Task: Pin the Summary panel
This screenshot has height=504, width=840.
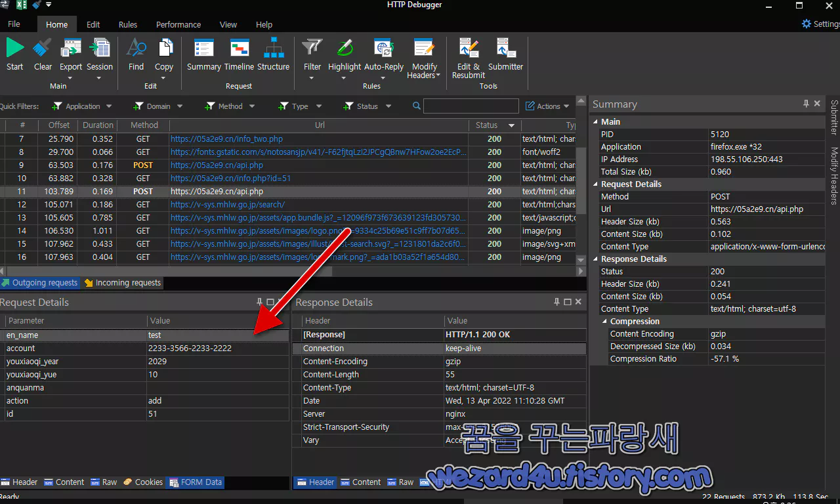Action: tap(806, 104)
